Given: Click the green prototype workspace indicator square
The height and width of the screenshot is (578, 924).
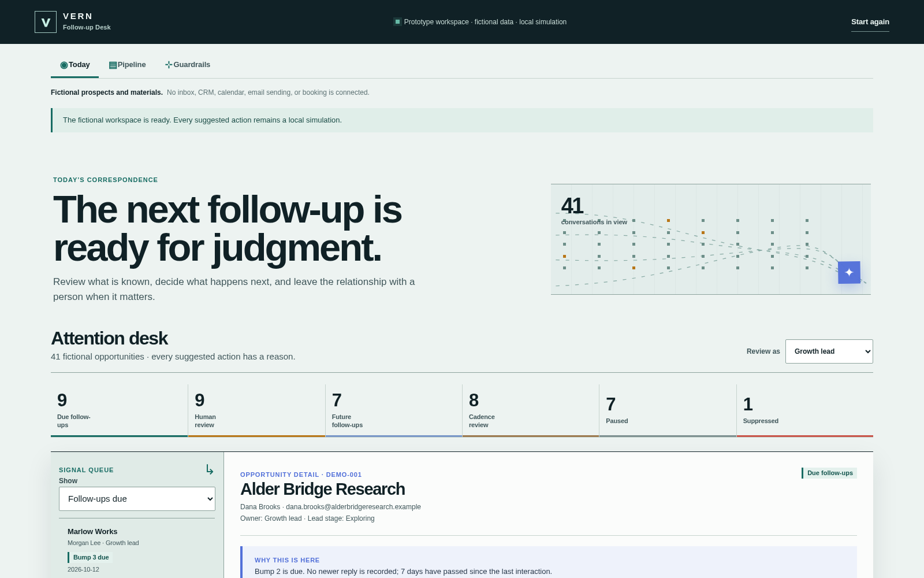Looking at the screenshot, I should pos(397,22).
